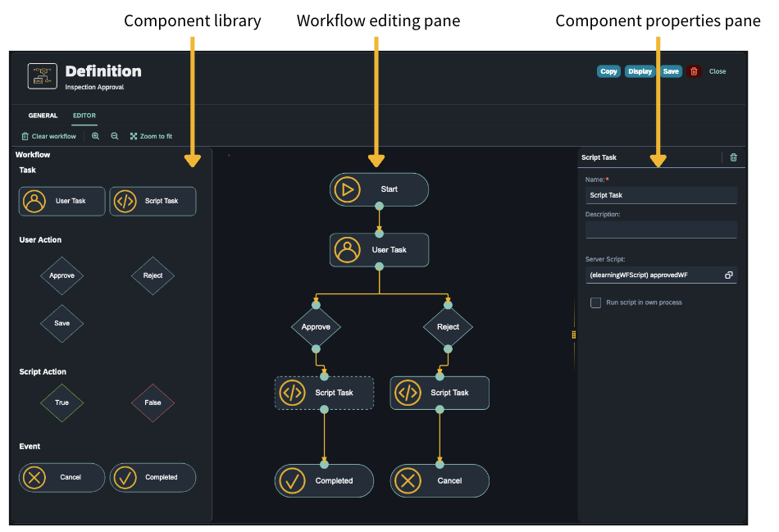Click properties pane resize handle
The image size is (779, 532).
574,334
